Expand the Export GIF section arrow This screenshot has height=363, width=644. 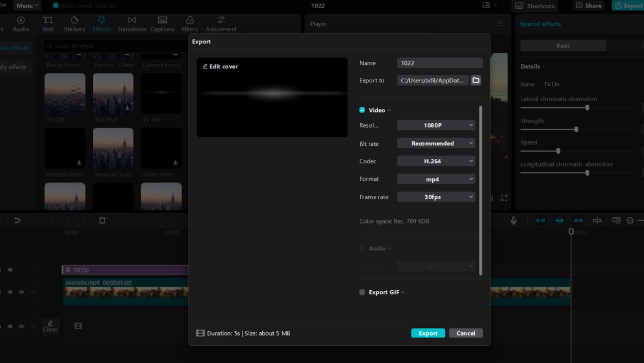[x=403, y=292]
